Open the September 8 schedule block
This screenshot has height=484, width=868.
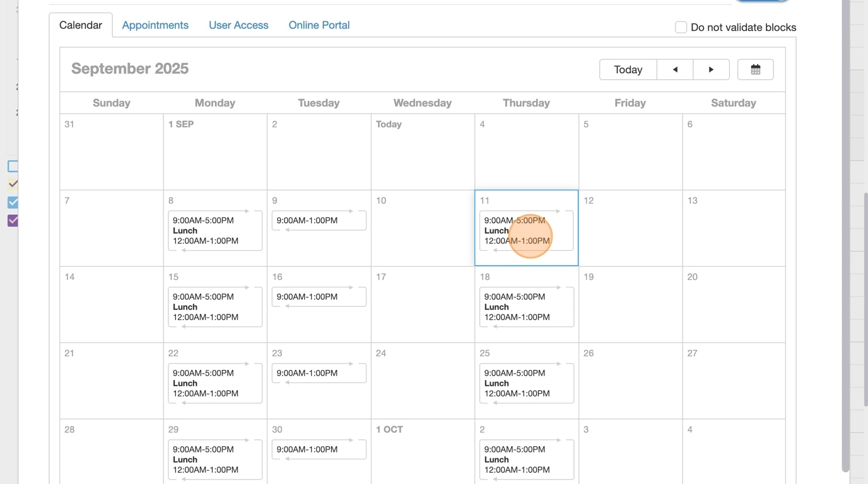click(214, 231)
